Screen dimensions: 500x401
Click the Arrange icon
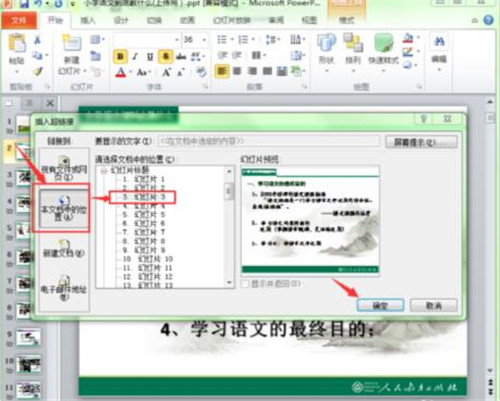coord(353,43)
